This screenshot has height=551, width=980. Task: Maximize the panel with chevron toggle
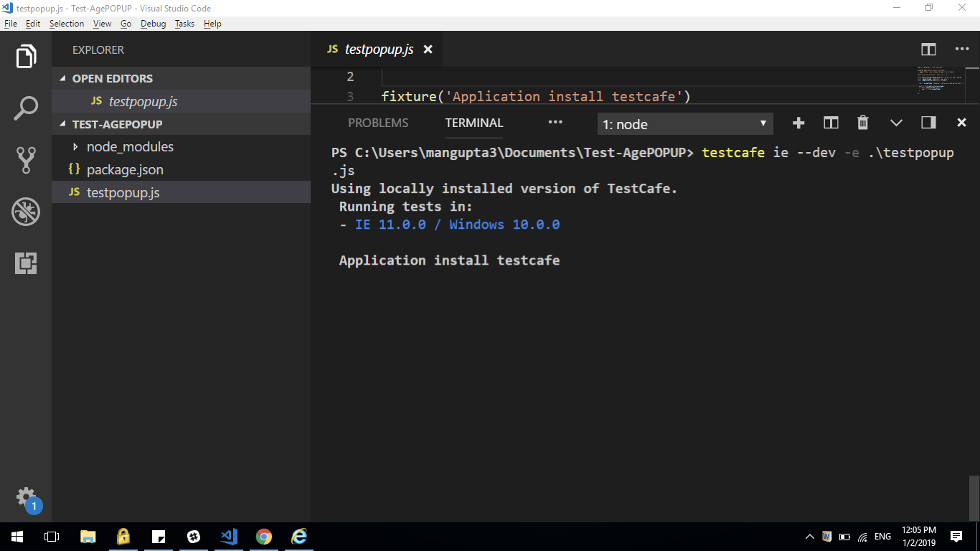[895, 123]
